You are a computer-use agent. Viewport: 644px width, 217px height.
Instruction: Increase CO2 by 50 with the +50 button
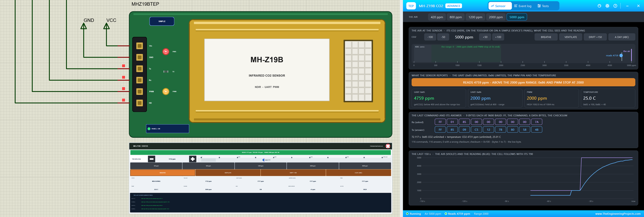(x=485, y=37)
